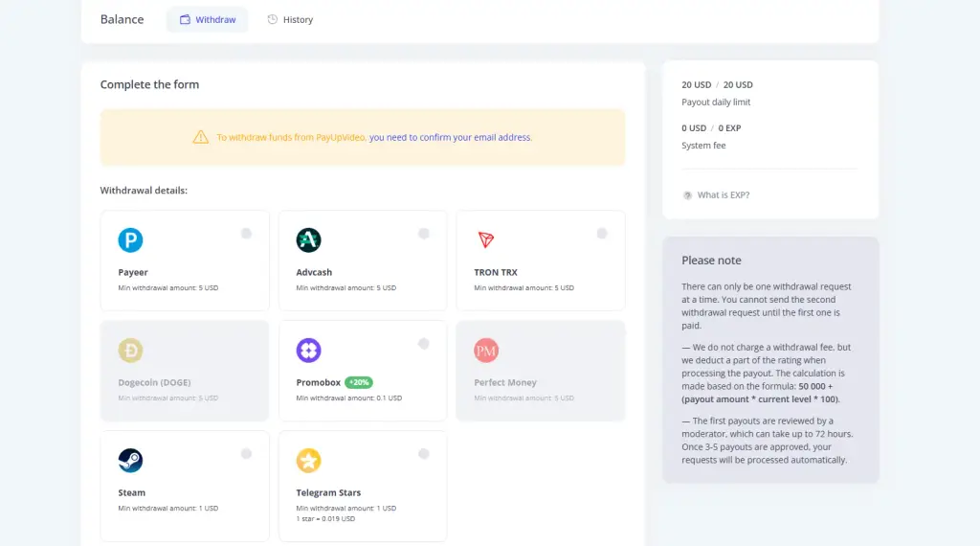The image size is (980, 546).
Task: Select the TRON TRX radio button
Action: 602,234
